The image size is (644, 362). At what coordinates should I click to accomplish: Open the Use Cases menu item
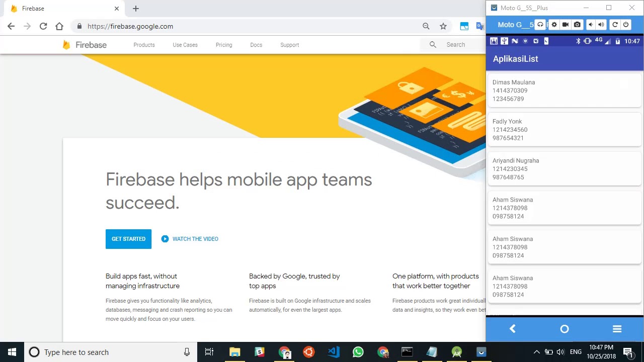coord(185,45)
